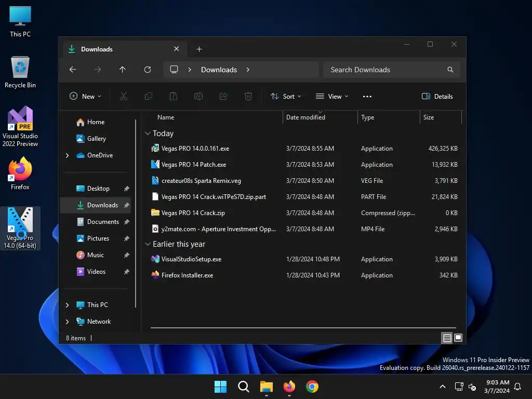Viewport: 532px width, 399px height.
Task: Select Visual Studio 2022 Preview desktop icon
Action: click(20, 126)
